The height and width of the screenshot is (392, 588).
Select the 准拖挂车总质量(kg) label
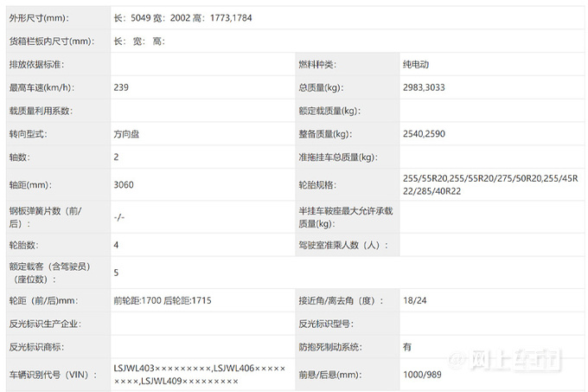pyautogui.click(x=338, y=157)
